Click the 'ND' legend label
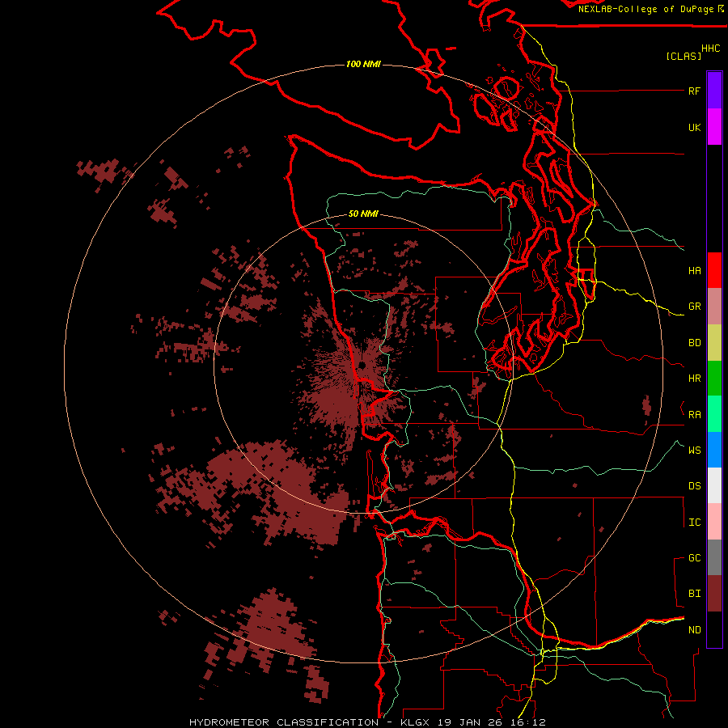 click(x=694, y=630)
